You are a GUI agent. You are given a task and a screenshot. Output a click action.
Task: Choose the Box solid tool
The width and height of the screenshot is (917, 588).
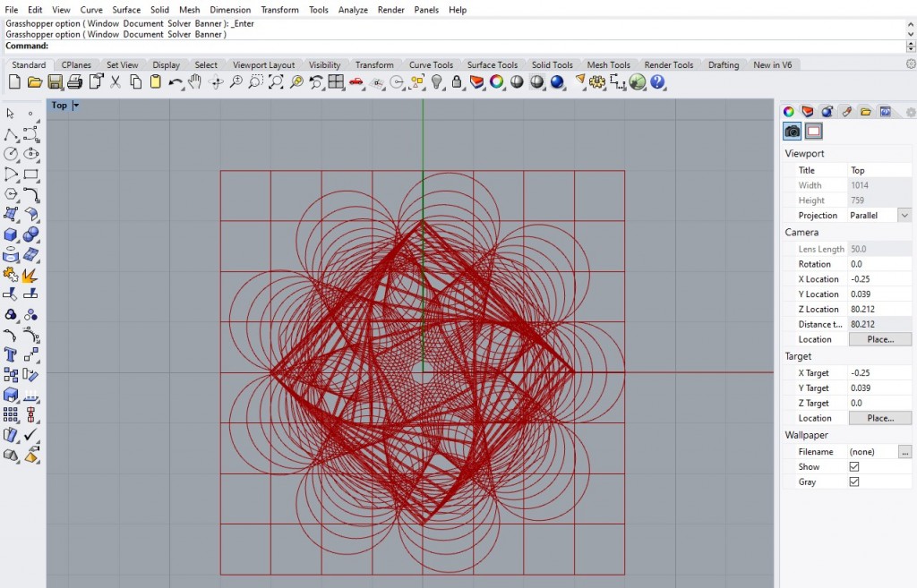[x=11, y=234]
